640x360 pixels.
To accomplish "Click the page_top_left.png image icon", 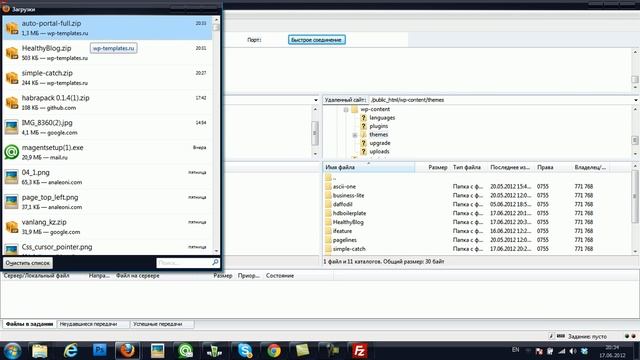I will coord(12,202).
